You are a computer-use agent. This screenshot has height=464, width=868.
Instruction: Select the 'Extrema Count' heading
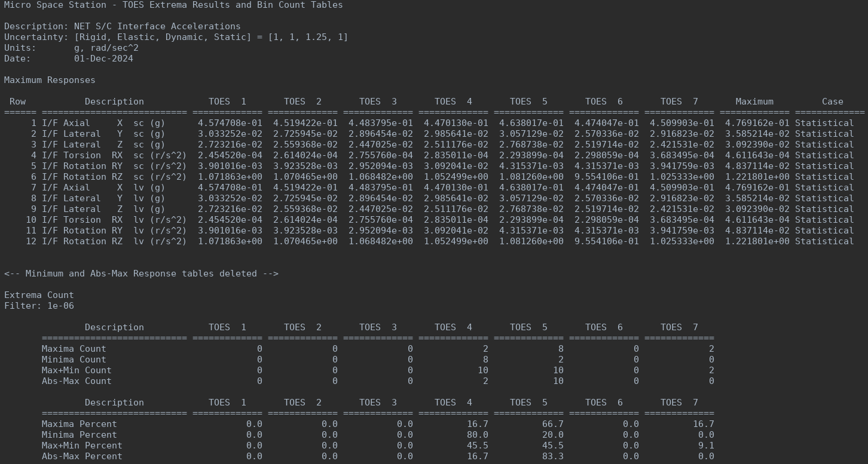(x=39, y=295)
